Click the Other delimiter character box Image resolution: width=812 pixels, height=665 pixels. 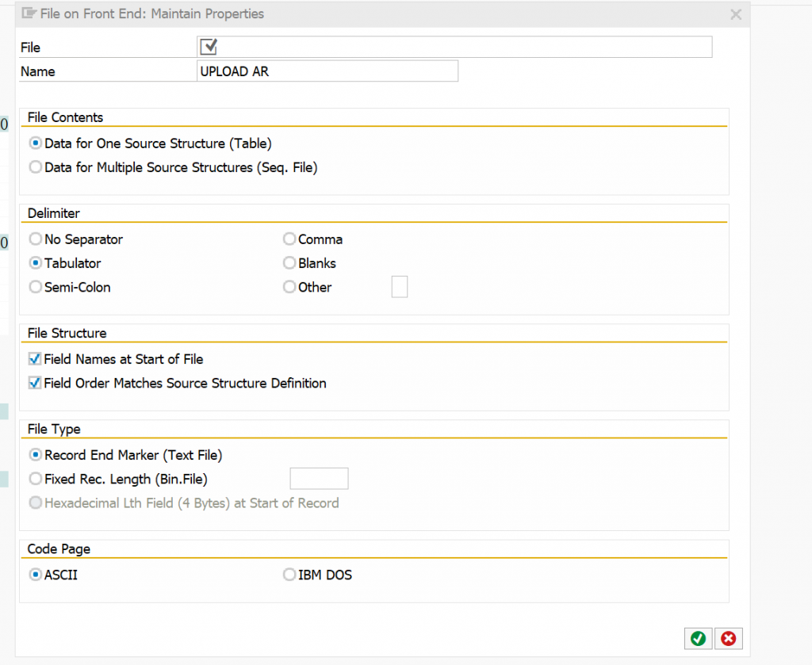tap(400, 287)
